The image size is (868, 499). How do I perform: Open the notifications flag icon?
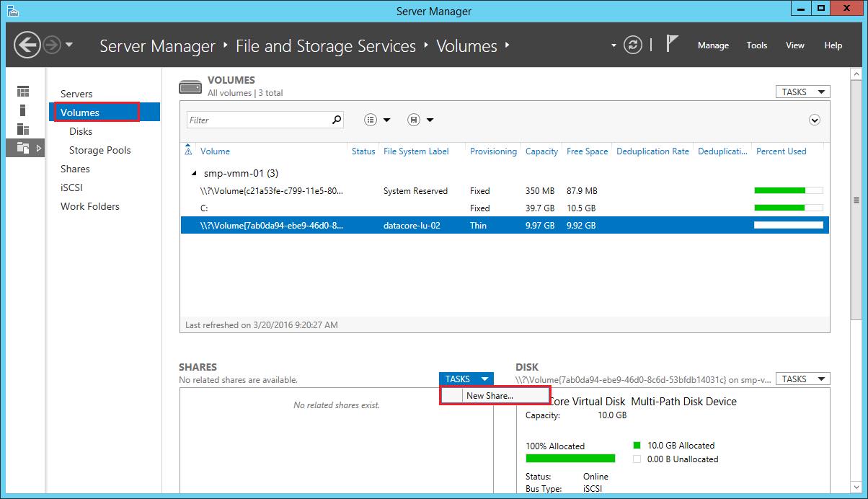(672, 45)
